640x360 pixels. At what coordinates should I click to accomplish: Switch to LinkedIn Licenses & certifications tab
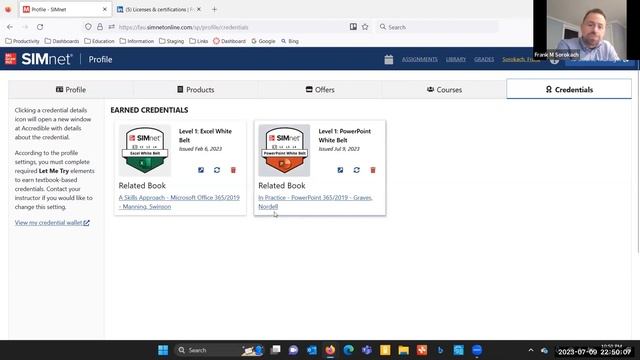point(156,9)
